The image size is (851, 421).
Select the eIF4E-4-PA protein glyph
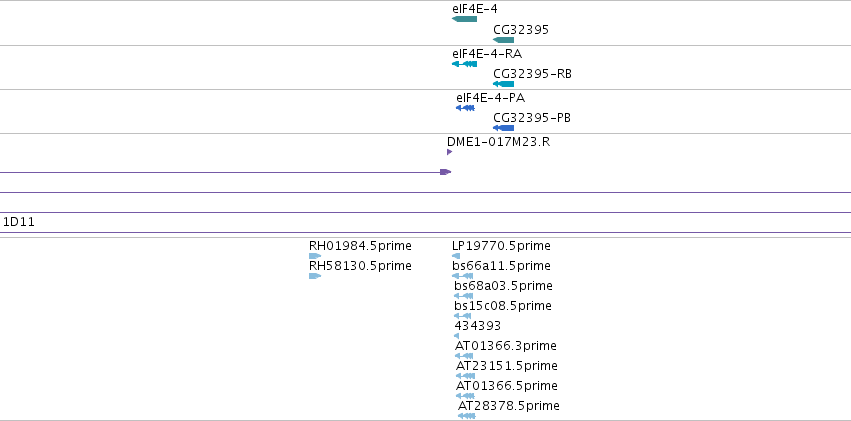point(465,108)
